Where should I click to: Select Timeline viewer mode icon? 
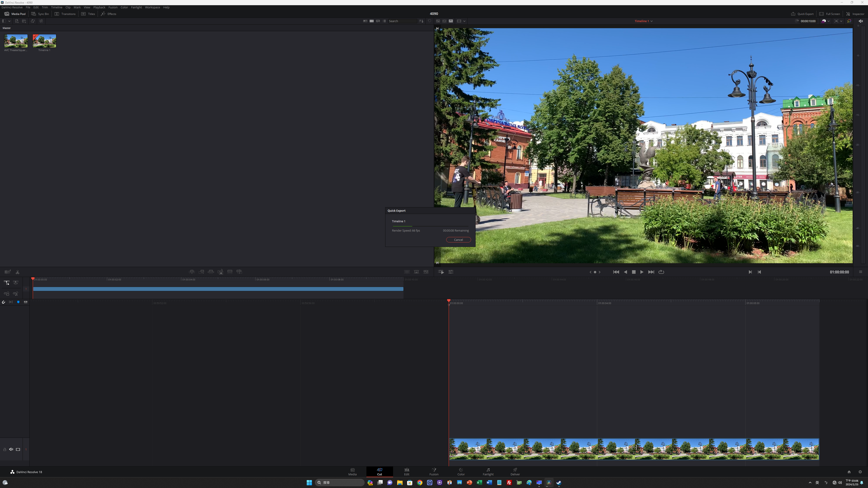coord(451,21)
